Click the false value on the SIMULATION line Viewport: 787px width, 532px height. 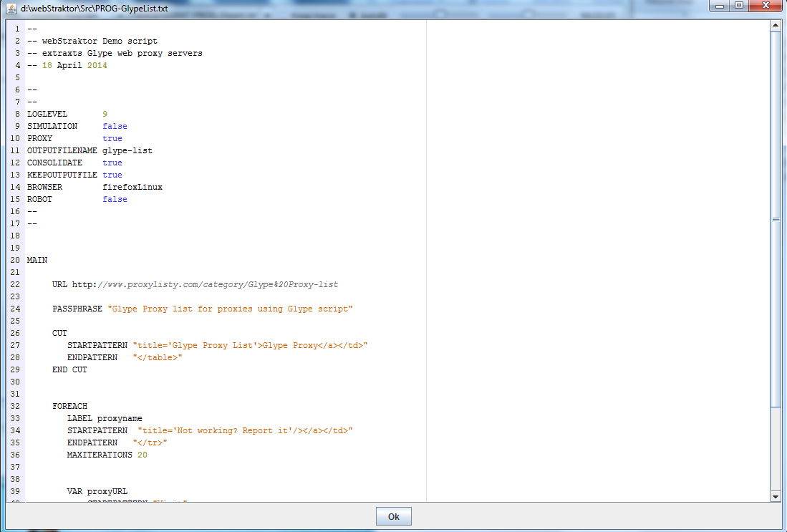pos(115,126)
